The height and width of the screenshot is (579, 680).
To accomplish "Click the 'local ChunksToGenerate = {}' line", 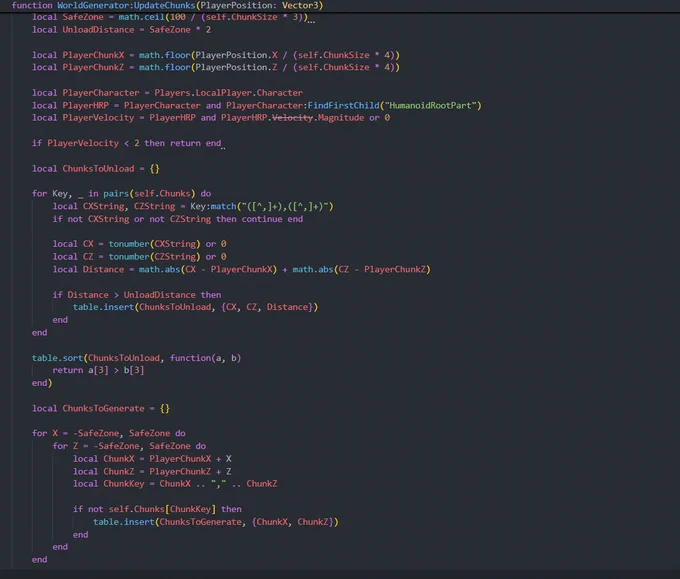I will click(101, 409).
